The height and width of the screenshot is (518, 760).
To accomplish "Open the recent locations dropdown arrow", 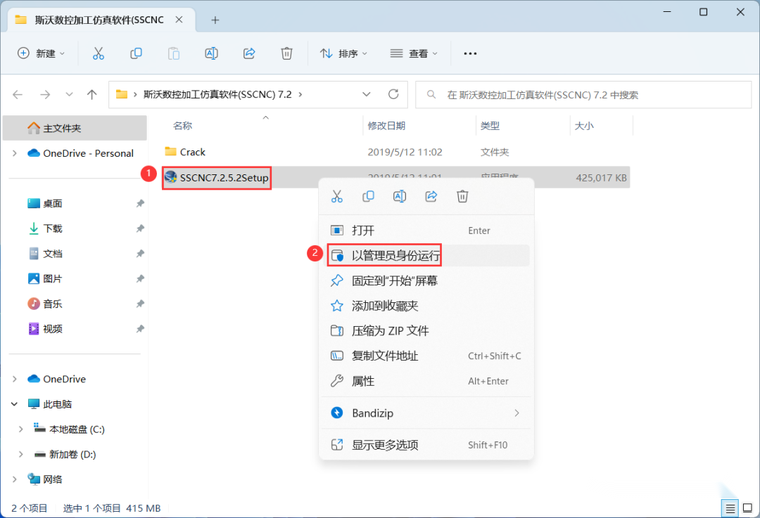I will tap(69, 94).
